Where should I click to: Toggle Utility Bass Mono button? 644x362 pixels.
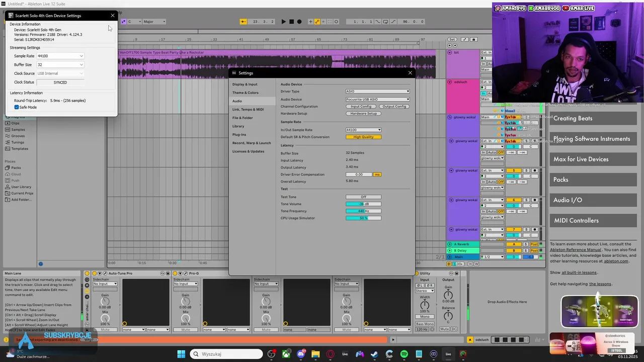425,324
